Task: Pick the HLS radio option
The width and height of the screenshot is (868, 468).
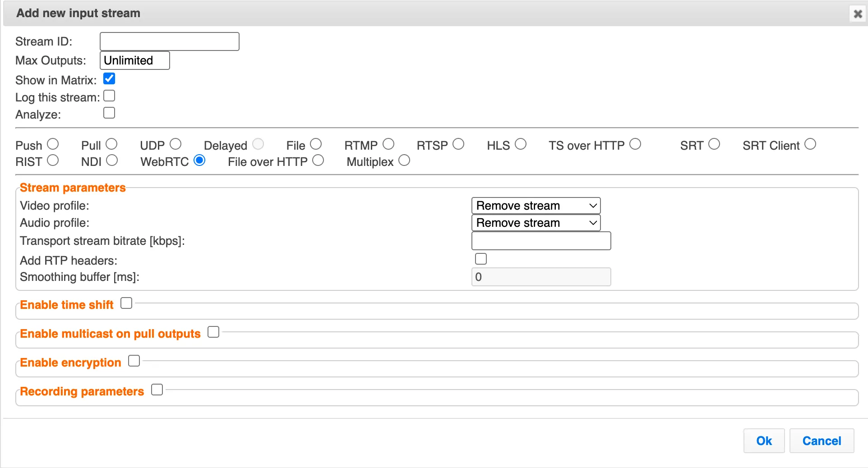Action: click(x=521, y=144)
